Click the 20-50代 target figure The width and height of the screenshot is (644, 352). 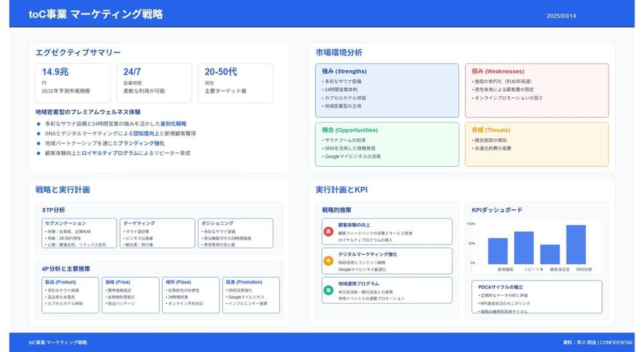221,72
